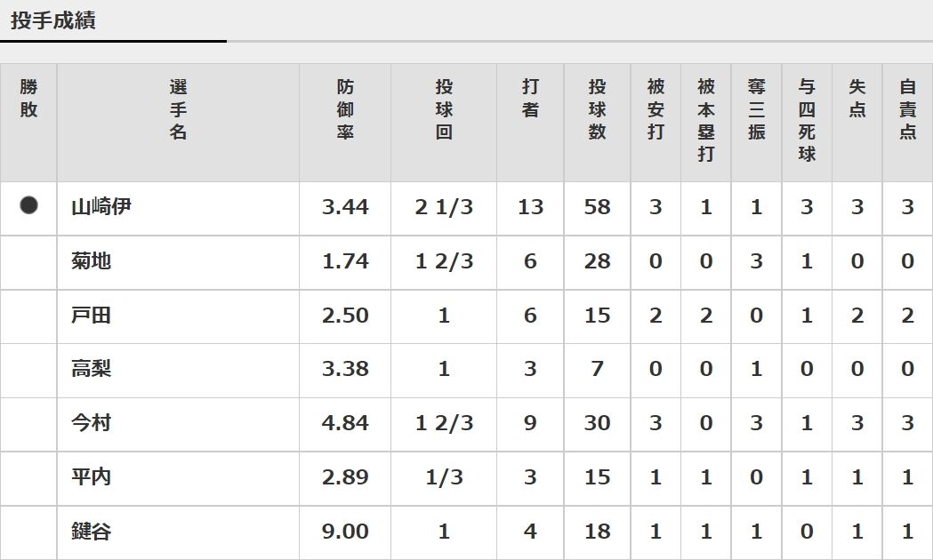
Task: Click the 被本塁打 column header
Action: 705,120
